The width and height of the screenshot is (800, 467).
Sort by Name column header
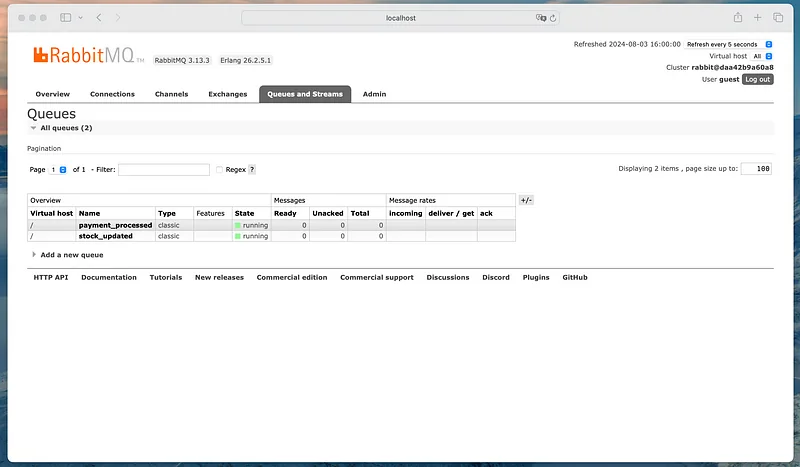tap(89, 213)
